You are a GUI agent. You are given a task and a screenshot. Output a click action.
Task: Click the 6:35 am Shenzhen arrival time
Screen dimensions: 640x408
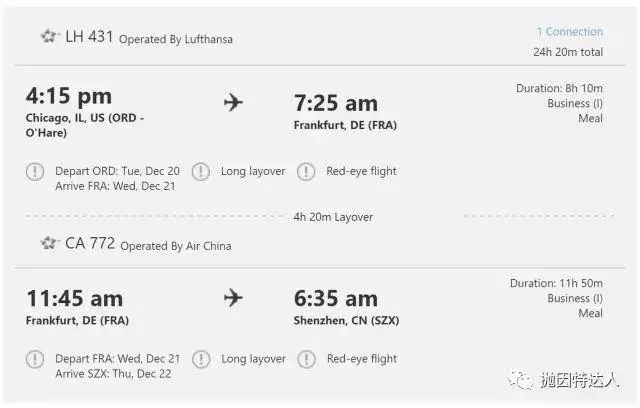pyautogui.click(x=336, y=298)
